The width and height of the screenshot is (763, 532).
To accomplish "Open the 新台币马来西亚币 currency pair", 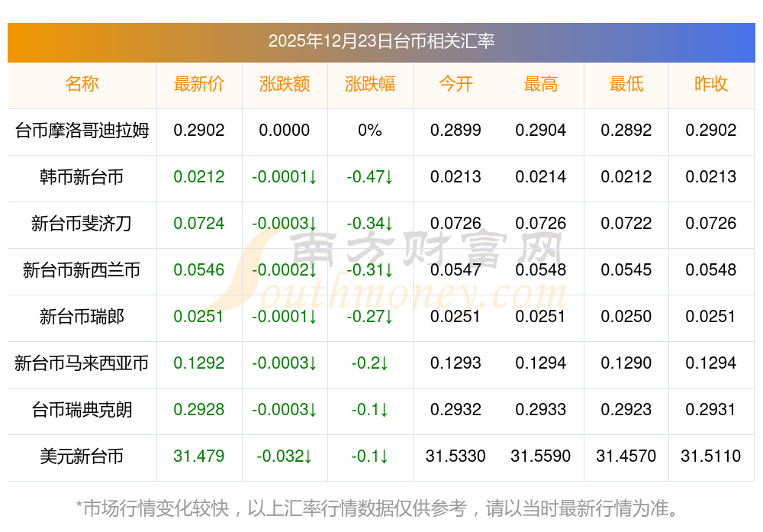I will pos(82,363).
